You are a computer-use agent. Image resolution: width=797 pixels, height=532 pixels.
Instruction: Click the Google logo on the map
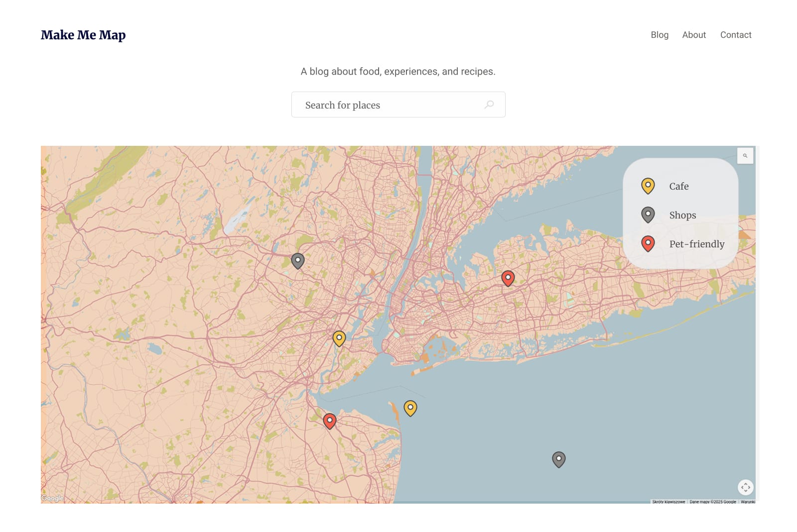(52, 498)
